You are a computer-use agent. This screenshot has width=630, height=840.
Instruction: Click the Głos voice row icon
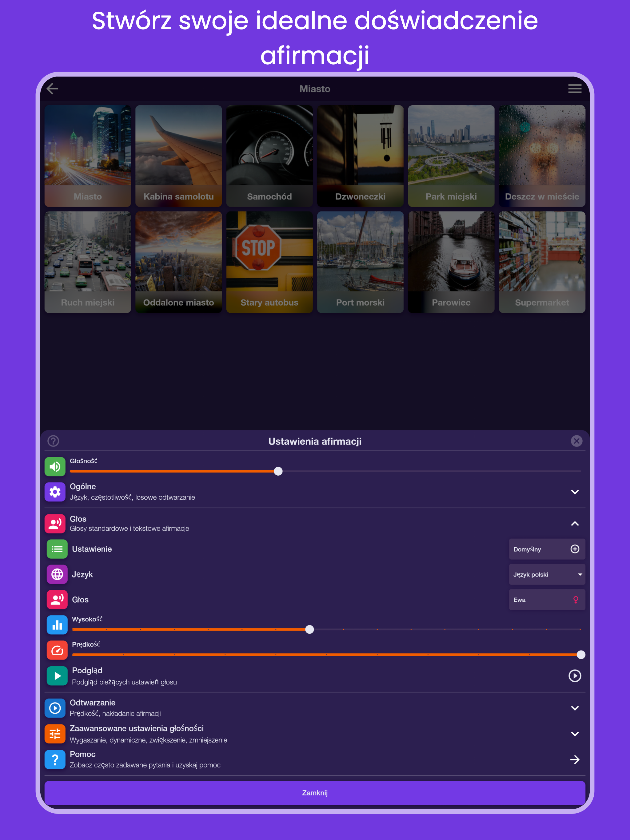[57, 600]
